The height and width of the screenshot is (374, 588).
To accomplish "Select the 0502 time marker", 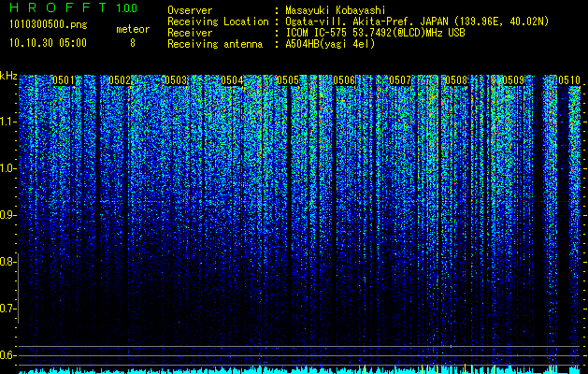I will coord(120,80).
